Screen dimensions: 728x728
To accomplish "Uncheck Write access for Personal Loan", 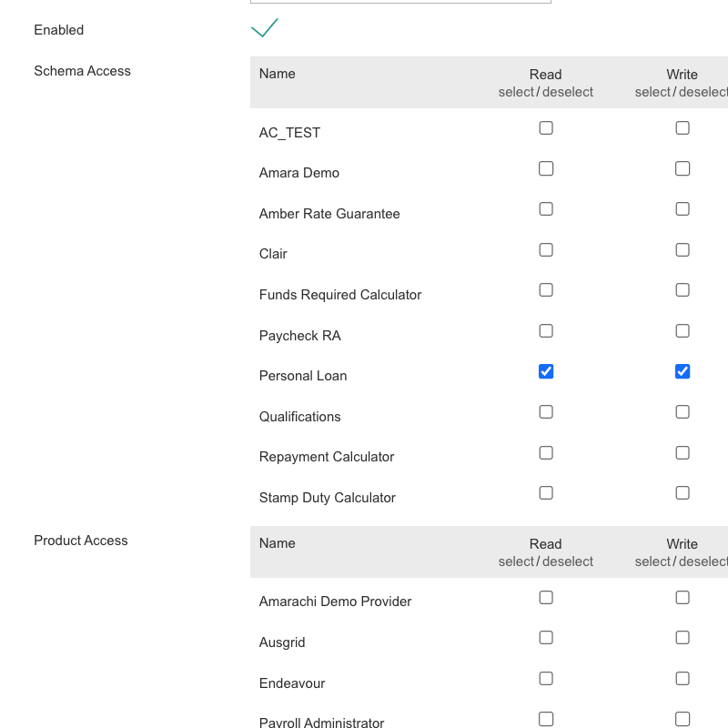I will point(682,371).
